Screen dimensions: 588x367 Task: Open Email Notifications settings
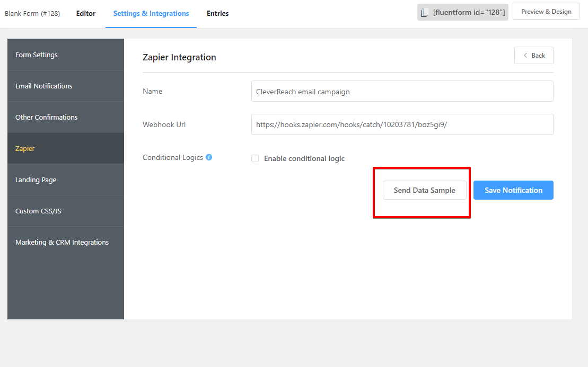coord(66,86)
